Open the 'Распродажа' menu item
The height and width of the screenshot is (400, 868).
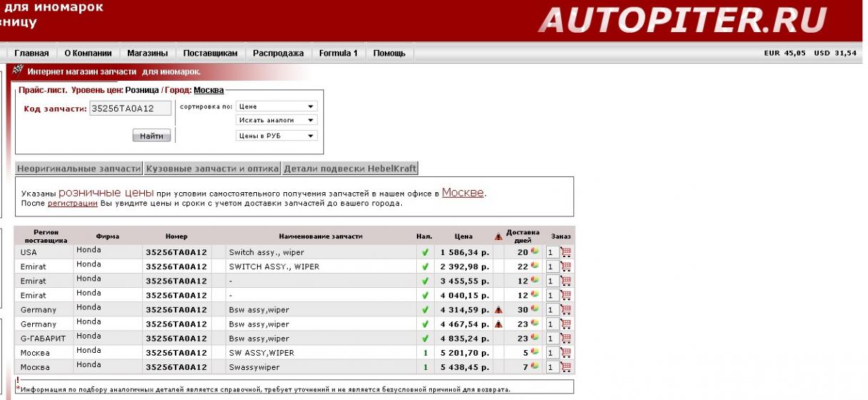(x=278, y=53)
